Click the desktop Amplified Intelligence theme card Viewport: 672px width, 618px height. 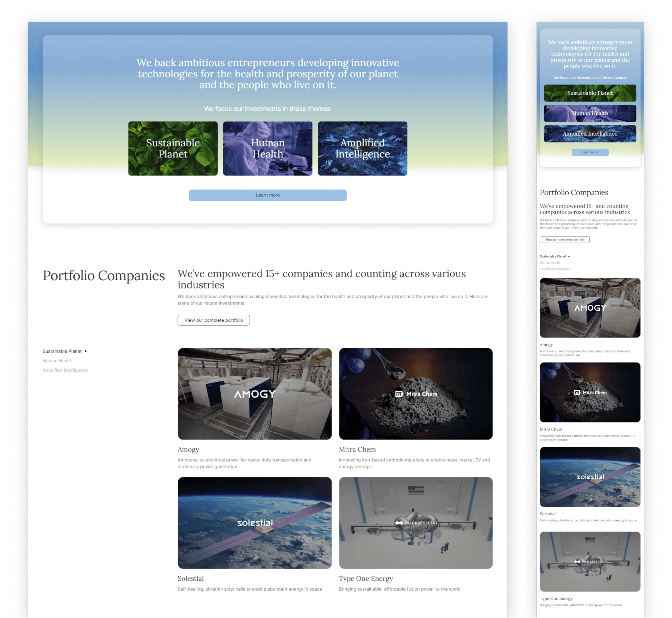(x=363, y=149)
